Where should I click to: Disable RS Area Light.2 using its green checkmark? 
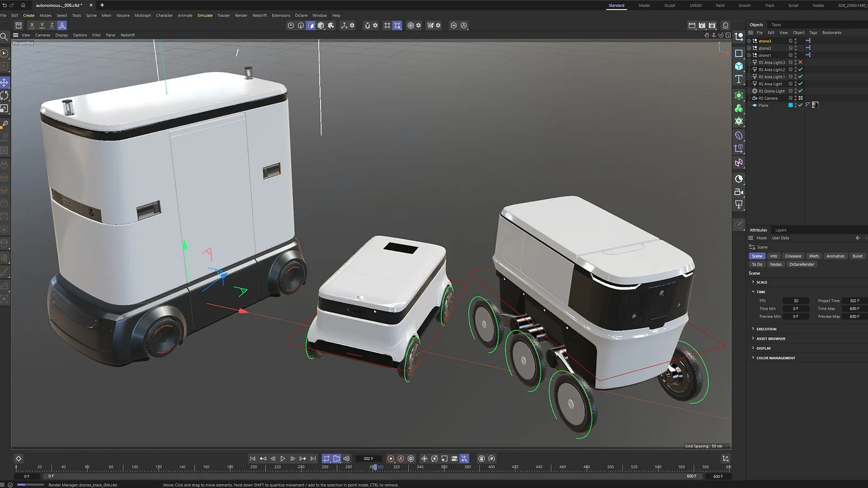click(800, 69)
